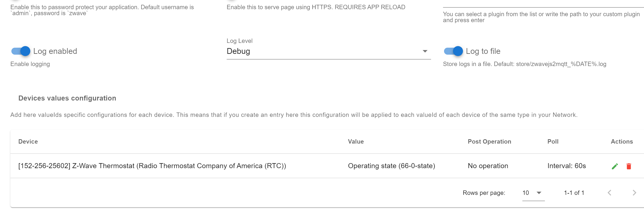Click the Interval: 60s poll cell
Image resolution: width=644 pixels, height=214 pixels.
click(566, 166)
